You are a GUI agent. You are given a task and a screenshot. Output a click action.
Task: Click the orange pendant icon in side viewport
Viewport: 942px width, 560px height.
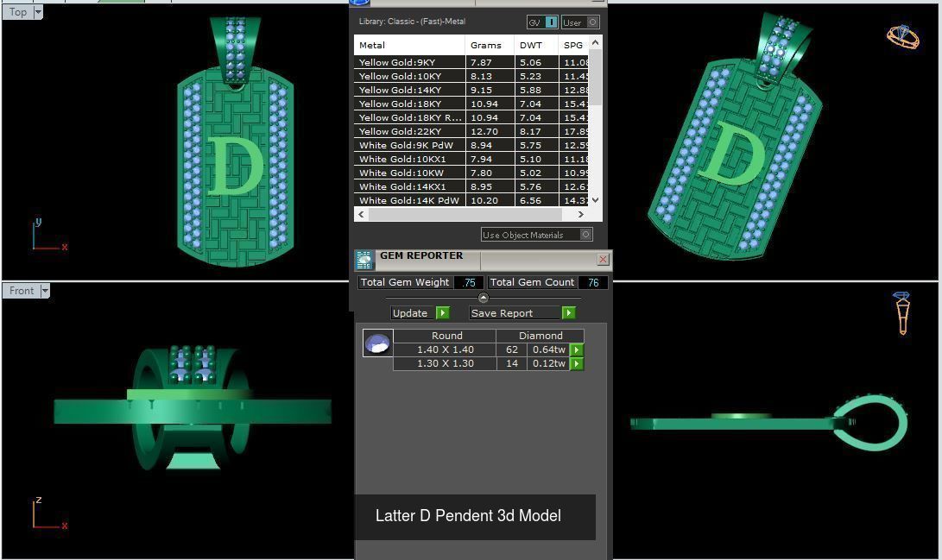tap(901, 312)
